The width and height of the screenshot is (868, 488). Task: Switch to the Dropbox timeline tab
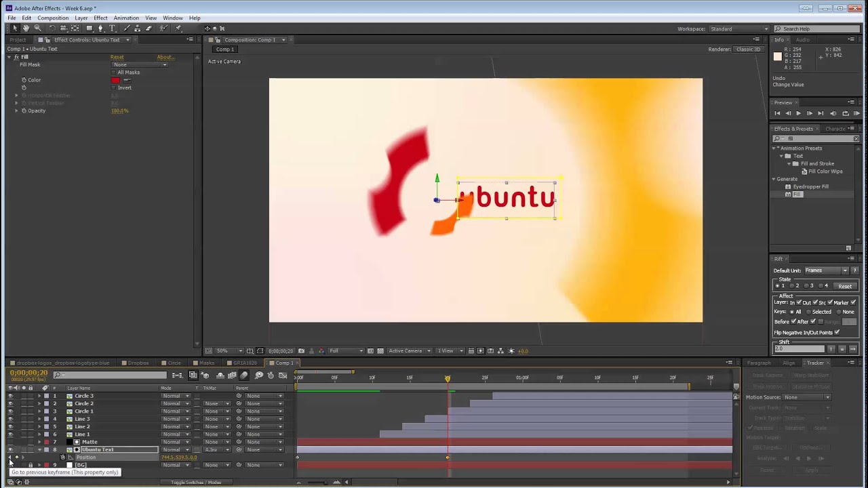pos(138,363)
